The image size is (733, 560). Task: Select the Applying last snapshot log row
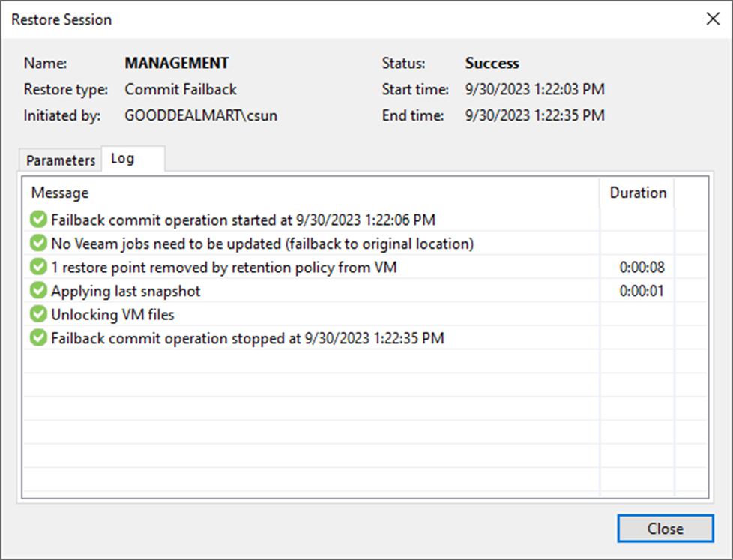click(x=365, y=291)
